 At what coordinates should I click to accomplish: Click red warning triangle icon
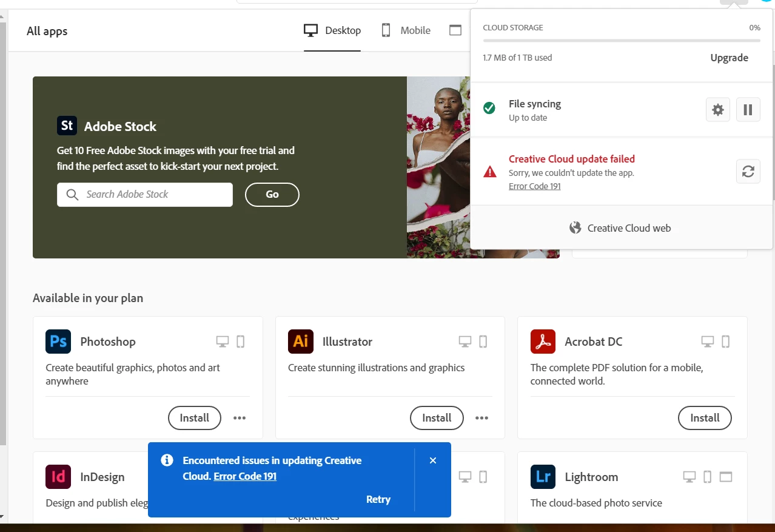(489, 172)
